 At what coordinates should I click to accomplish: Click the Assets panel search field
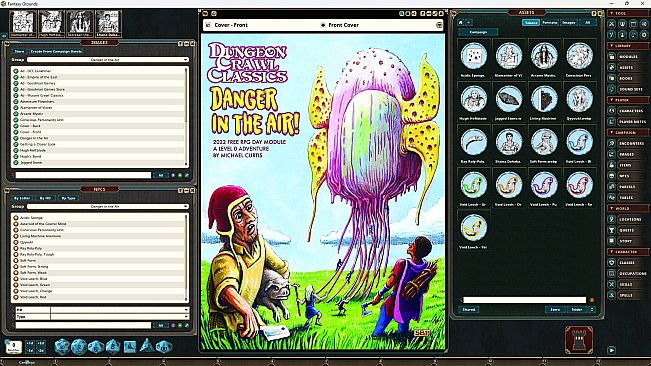pos(524,300)
